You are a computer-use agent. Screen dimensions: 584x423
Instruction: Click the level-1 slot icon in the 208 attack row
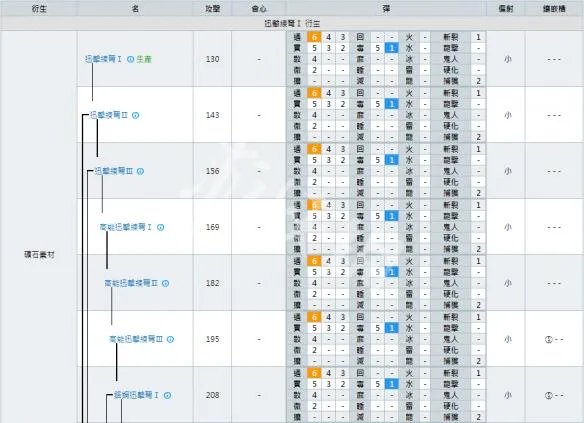point(548,395)
